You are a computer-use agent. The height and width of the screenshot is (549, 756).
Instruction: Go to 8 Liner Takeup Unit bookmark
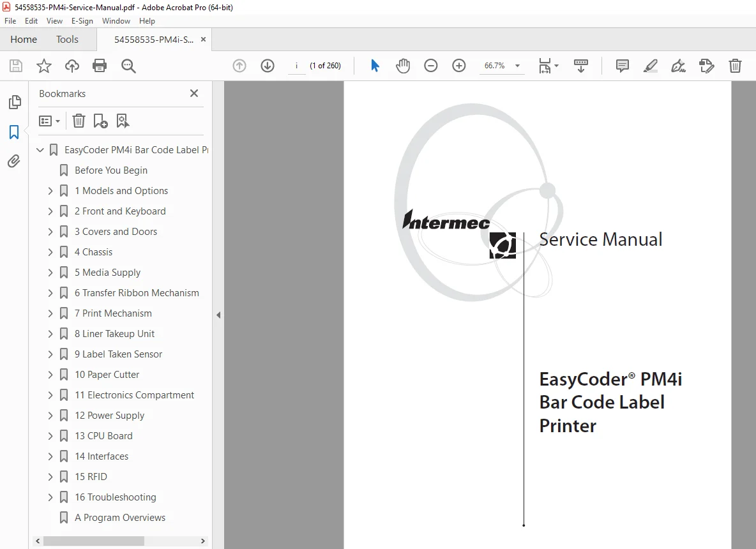click(114, 333)
